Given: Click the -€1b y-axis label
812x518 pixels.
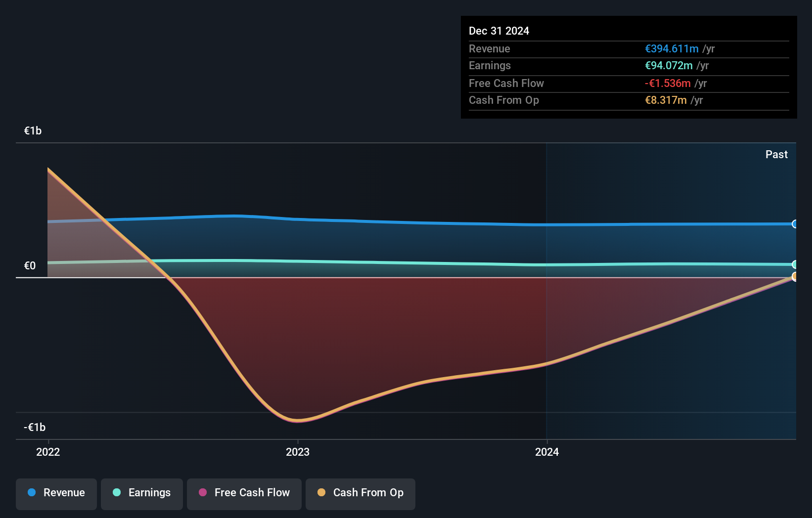Looking at the screenshot, I should pyautogui.click(x=35, y=427).
